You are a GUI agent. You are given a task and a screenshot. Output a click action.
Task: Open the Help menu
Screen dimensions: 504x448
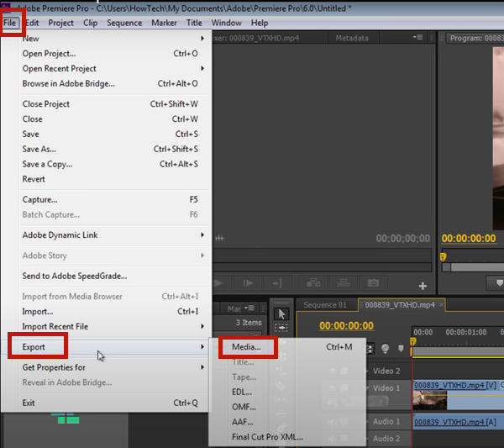click(260, 23)
